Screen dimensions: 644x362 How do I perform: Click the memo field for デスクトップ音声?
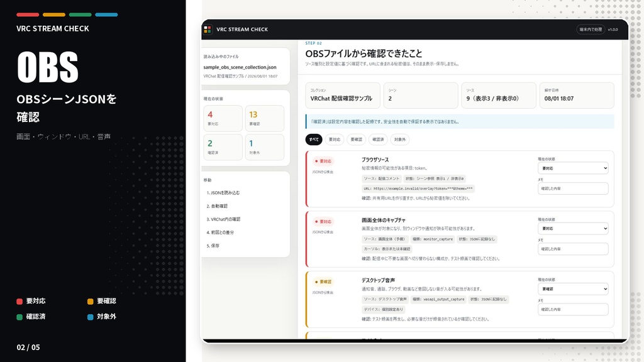pyautogui.click(x=573, y=309)
